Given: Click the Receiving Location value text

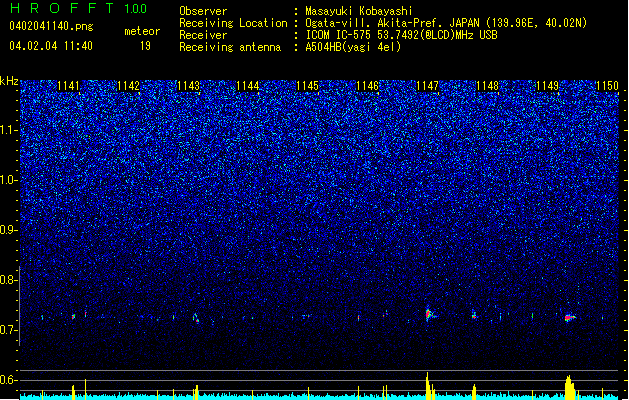Looking at the screenshot, I should [446, 23].
